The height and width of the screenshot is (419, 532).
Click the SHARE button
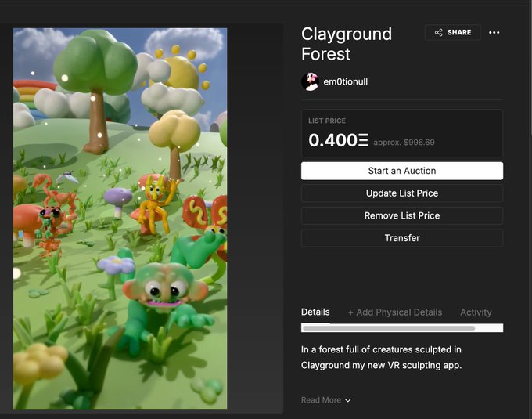[x=453, y=33]
